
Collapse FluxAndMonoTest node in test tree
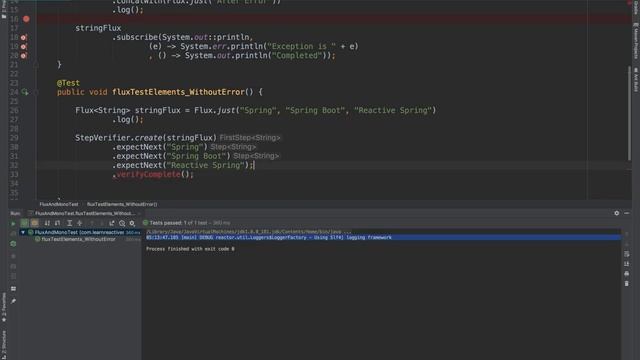pos(23,232)
